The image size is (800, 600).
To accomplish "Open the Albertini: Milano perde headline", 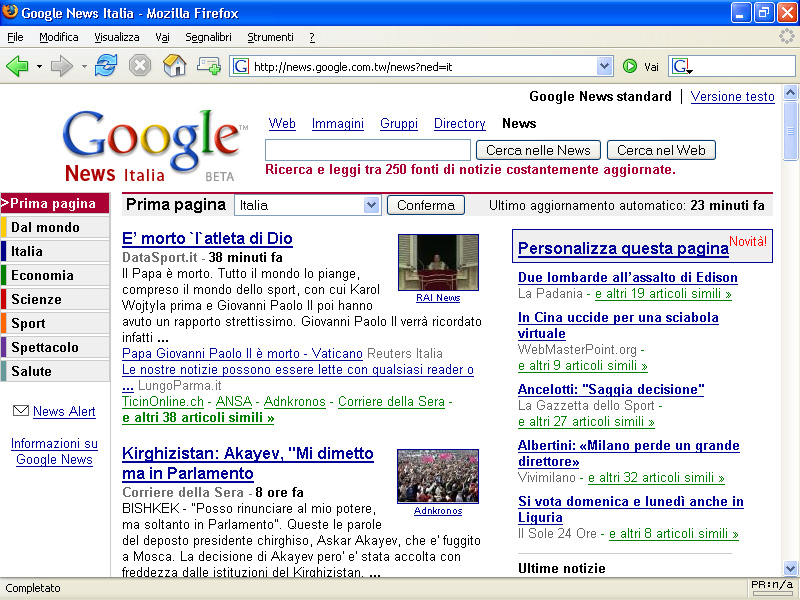I will 629,453.
